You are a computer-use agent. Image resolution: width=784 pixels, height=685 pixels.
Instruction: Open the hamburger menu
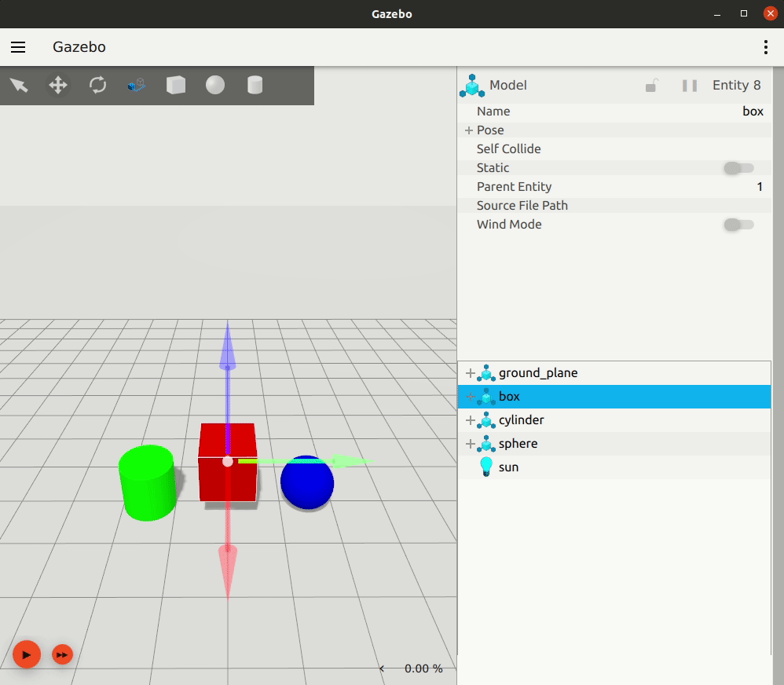click(x=18, y=47)
